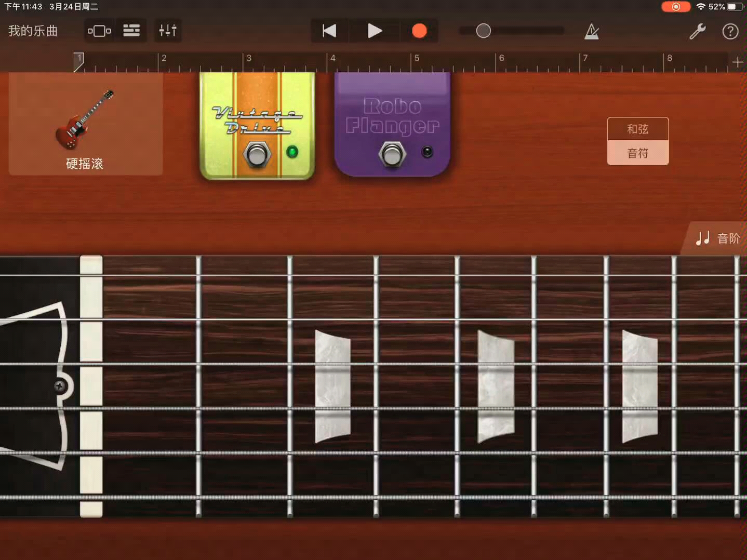Screen dimensions: 747x560
Task: Toggle the metronome icon
Action: 592,31
